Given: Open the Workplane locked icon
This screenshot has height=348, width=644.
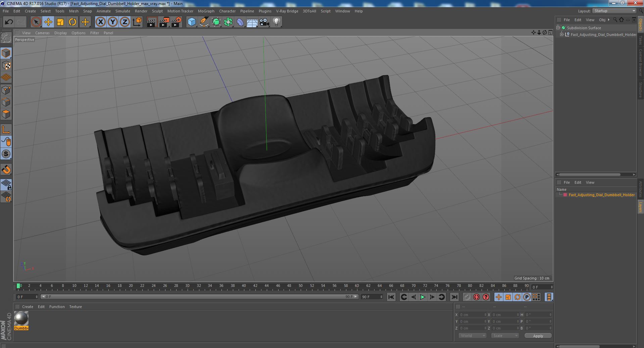Looking at the screenshot, I should click(x=6, y=185).
